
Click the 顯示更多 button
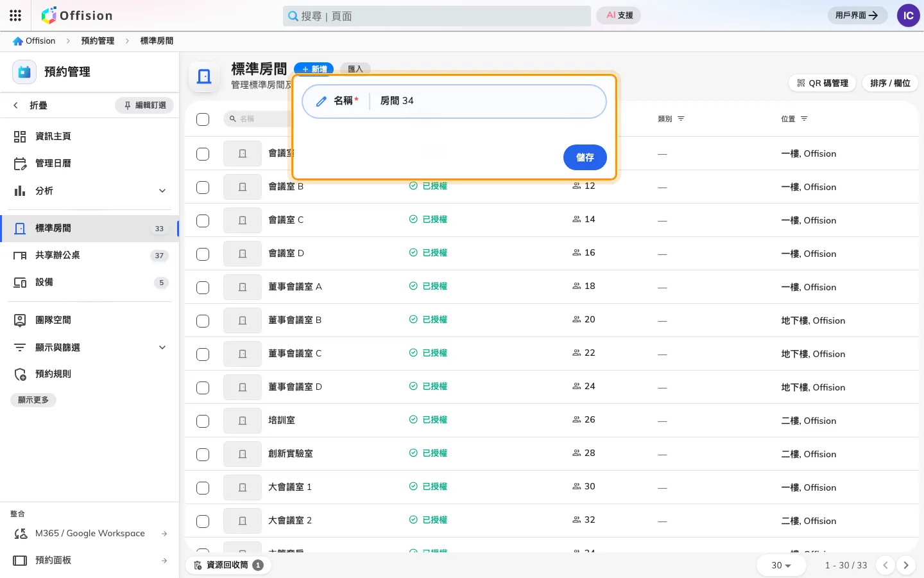33,400
